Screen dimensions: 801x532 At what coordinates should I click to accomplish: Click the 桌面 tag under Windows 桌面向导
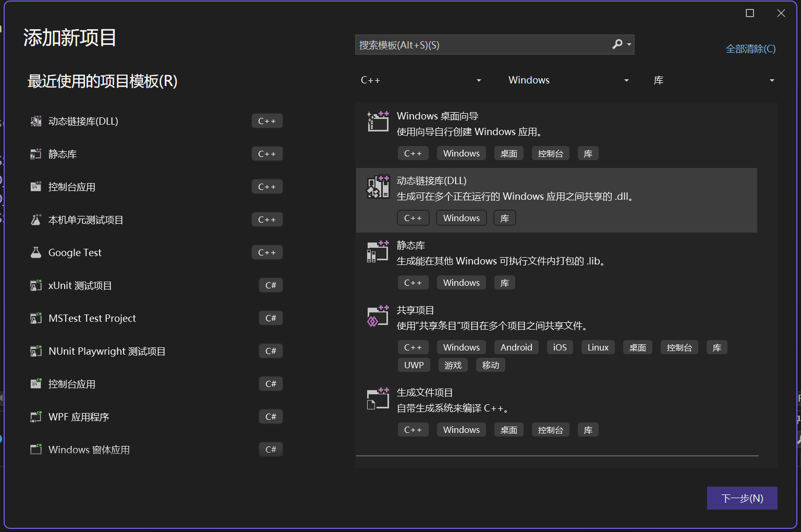[509, 153]
